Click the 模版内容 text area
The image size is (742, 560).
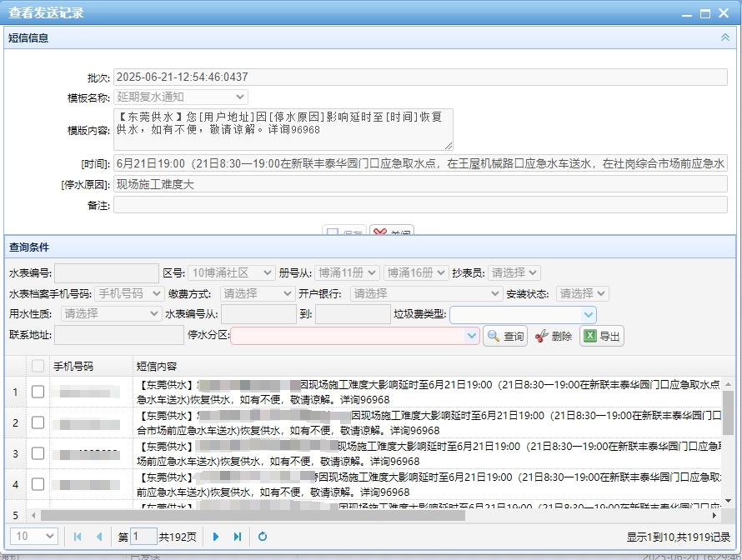[283, 130]
